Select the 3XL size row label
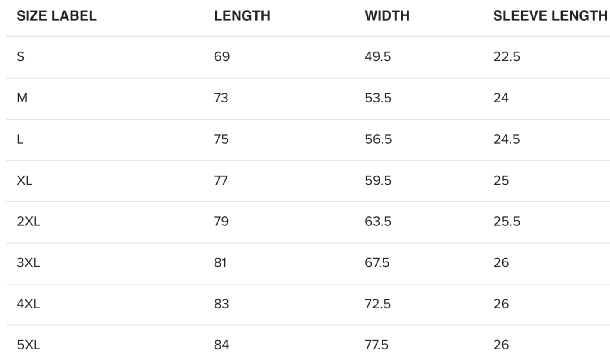Image resolution: width=610 pixels, height=364 pixels. click(28, 262)
